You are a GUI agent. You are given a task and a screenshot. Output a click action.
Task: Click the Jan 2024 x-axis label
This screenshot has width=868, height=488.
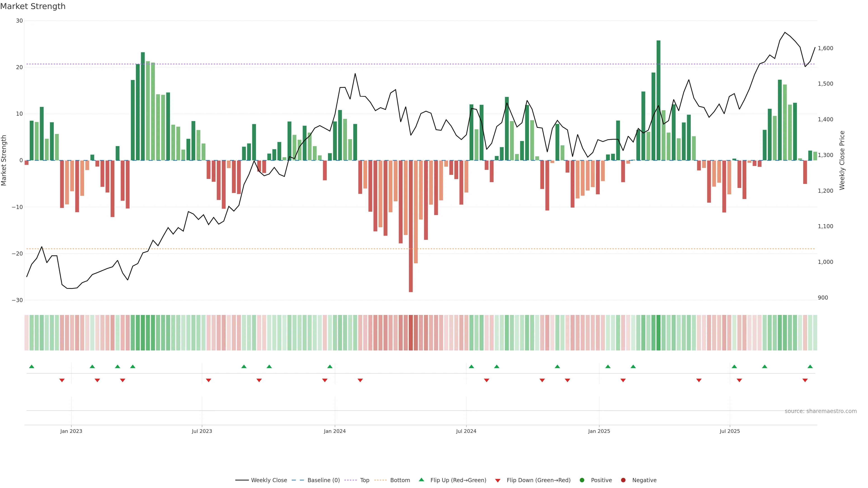(335, 431)
